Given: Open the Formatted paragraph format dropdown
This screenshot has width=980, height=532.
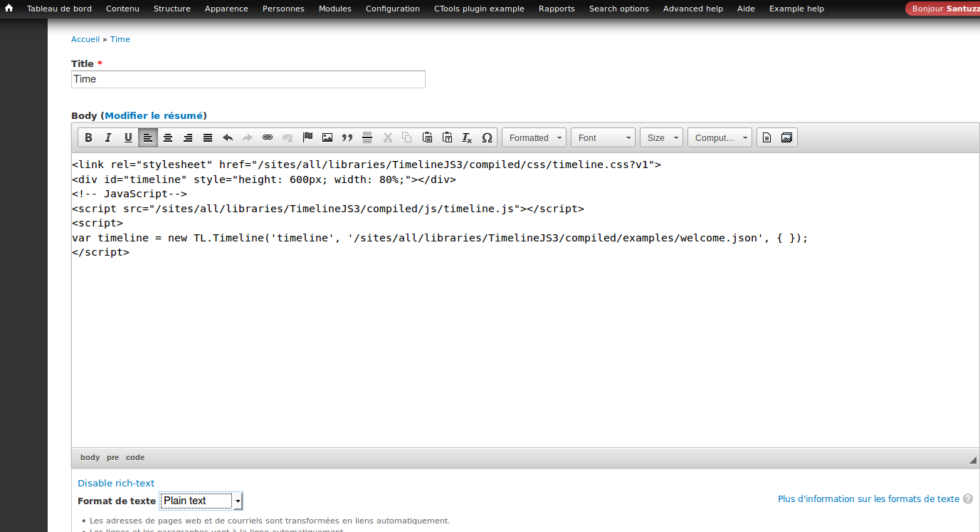Looking at the screenshot, I should click(534, 137).
